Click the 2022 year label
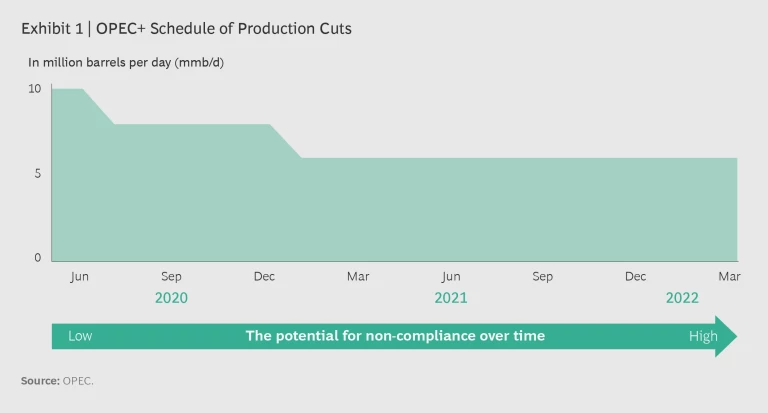The image size is (768, 413). point(682,298)
